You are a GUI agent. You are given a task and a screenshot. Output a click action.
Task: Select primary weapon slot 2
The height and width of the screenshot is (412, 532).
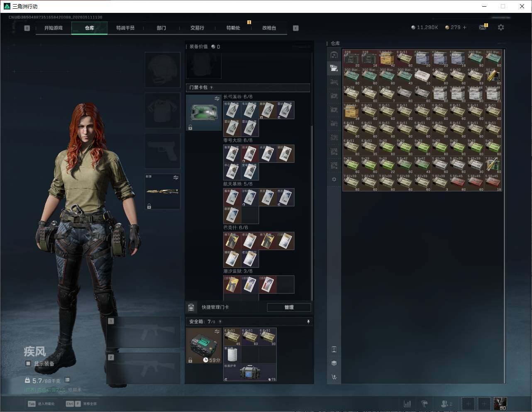pos(143,369)
